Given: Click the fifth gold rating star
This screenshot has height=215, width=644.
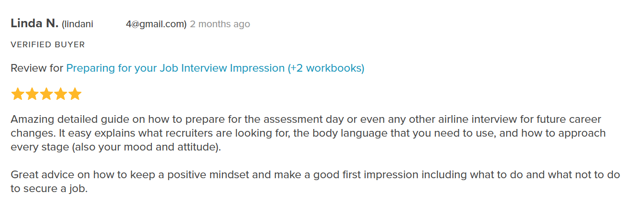Looking at the screenshot, I should point(75,94).
